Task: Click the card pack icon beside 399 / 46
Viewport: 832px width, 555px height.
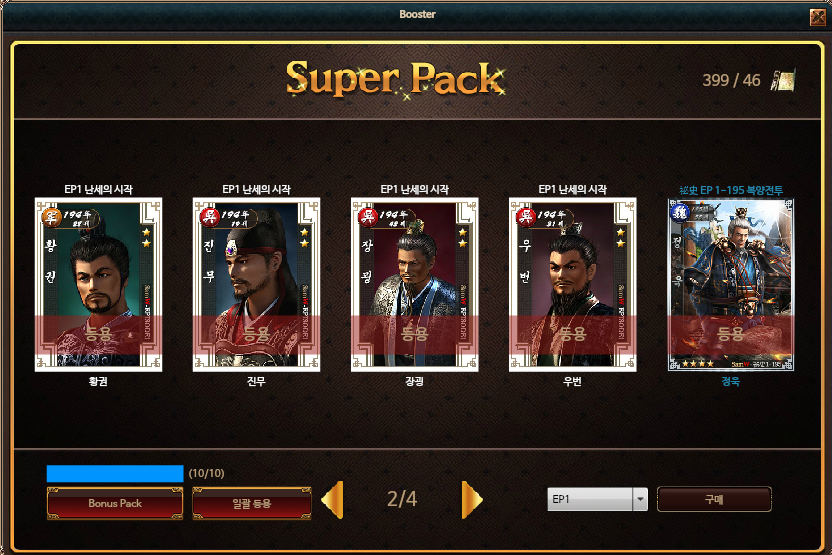Action: pos(783,81)
